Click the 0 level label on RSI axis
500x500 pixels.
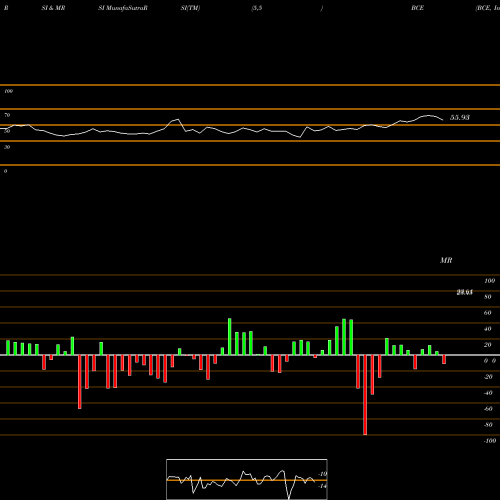point(5,171)
